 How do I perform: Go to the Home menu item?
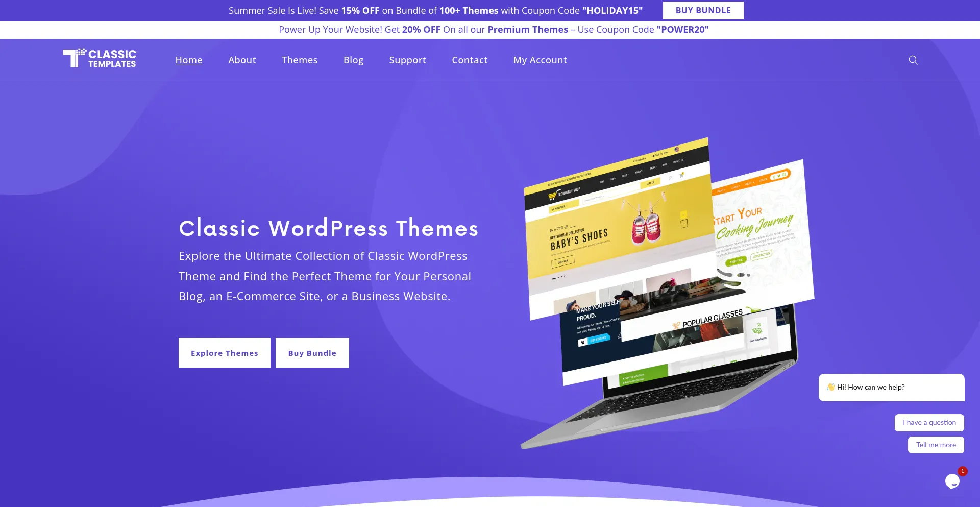coord(189,60)
